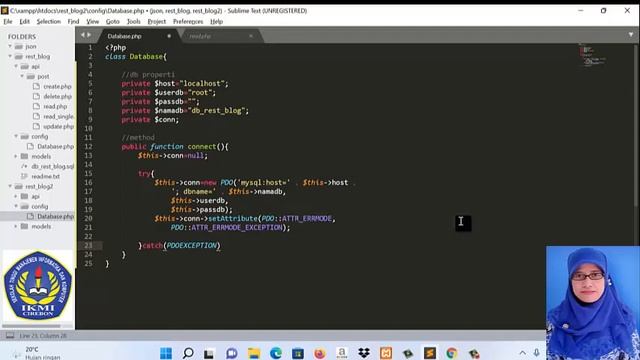Expand the models folder under rest_blog
640x360 pixels.
16,156
